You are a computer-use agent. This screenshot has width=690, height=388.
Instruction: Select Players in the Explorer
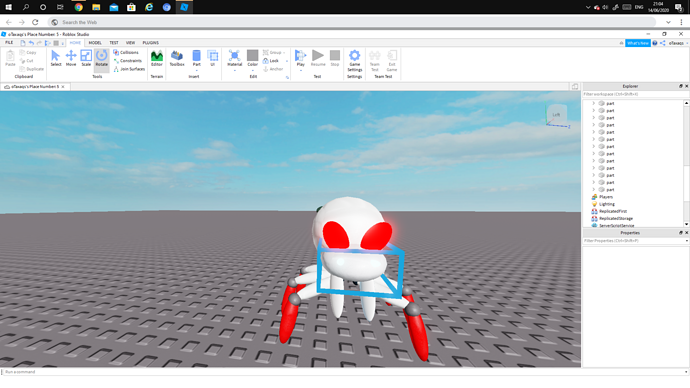[x=606, y=197]
